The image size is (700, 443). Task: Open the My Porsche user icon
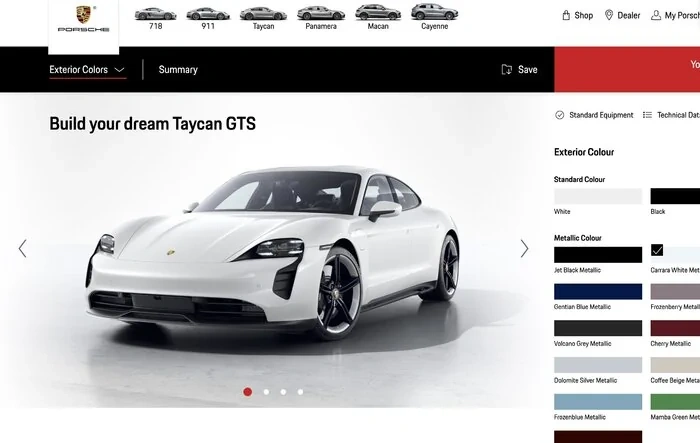[655, 16]
